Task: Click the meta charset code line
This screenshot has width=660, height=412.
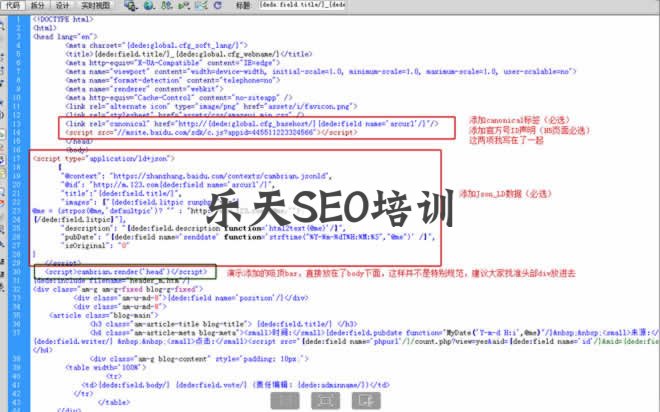Action: pos(157,45)
